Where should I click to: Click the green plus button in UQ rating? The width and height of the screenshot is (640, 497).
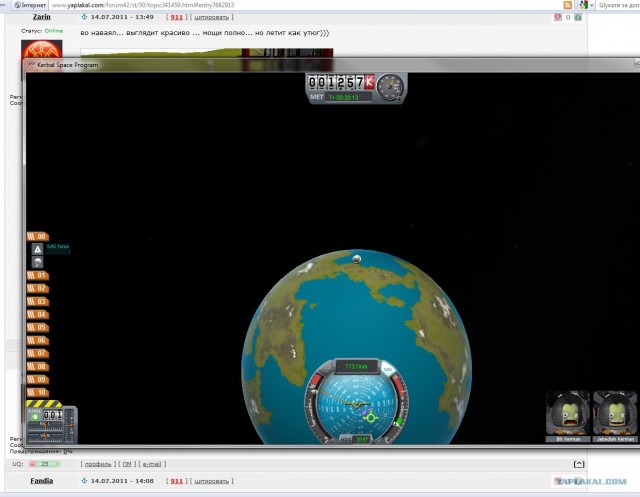click(58, 464)
